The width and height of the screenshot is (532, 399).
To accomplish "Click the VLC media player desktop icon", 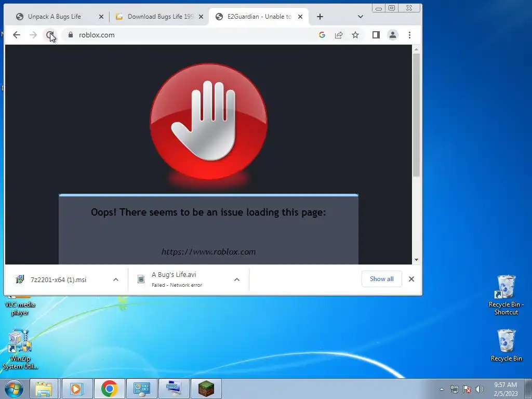I will pyautogui.click(x=20, y=305).
